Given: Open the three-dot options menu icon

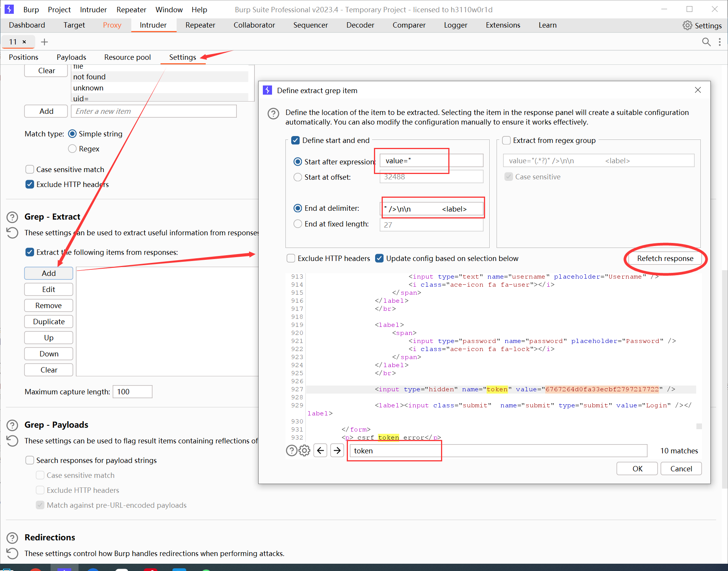Looking at the screenshot, I should point(720,42).
